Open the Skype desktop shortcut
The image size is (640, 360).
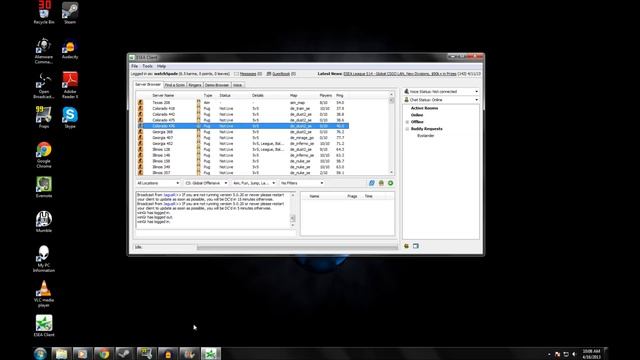pyautogui.click(x=70, y=118)
